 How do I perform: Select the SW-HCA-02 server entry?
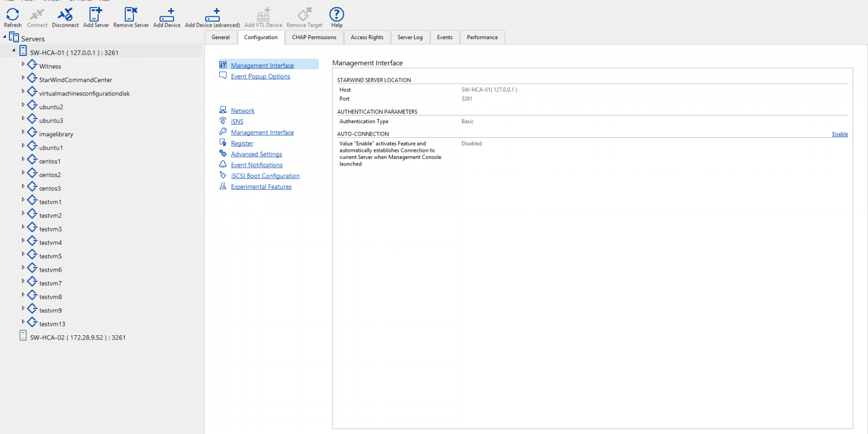(x=78, y=337)
